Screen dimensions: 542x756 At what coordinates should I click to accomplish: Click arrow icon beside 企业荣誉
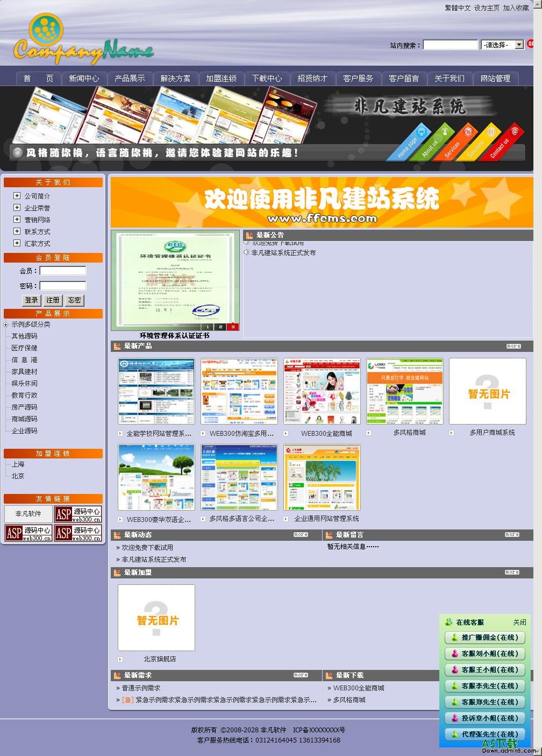(x=17, y=208)
